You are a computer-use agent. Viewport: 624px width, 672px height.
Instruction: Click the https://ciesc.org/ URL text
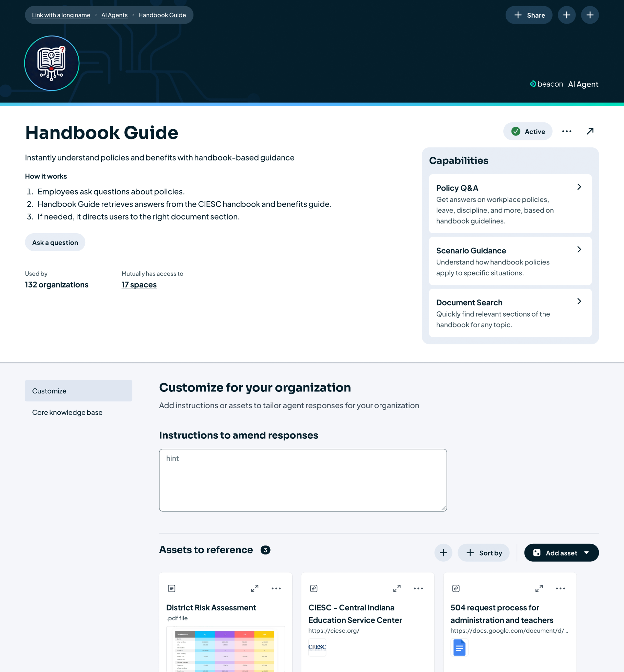[x=333, y=631]
